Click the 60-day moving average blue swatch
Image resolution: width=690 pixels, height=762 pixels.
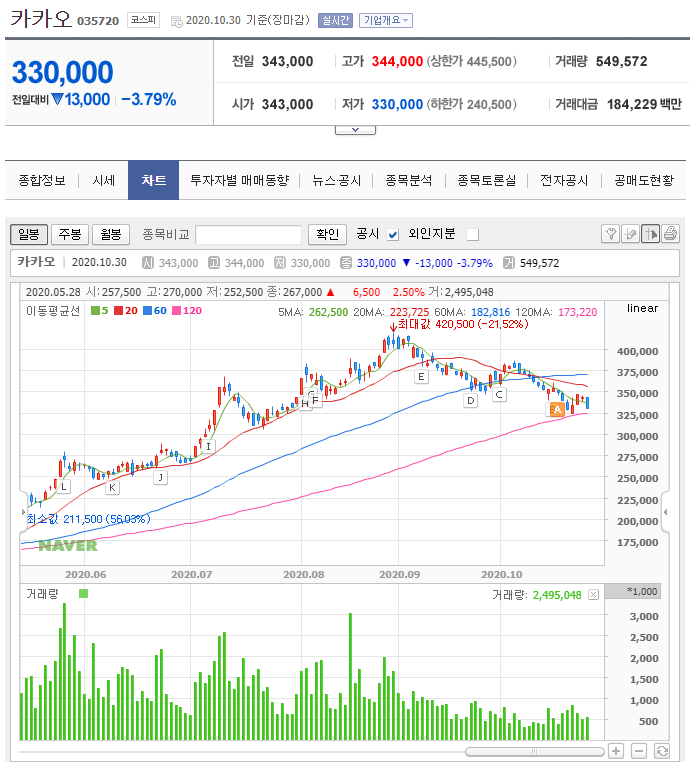(x=147, y=311)
